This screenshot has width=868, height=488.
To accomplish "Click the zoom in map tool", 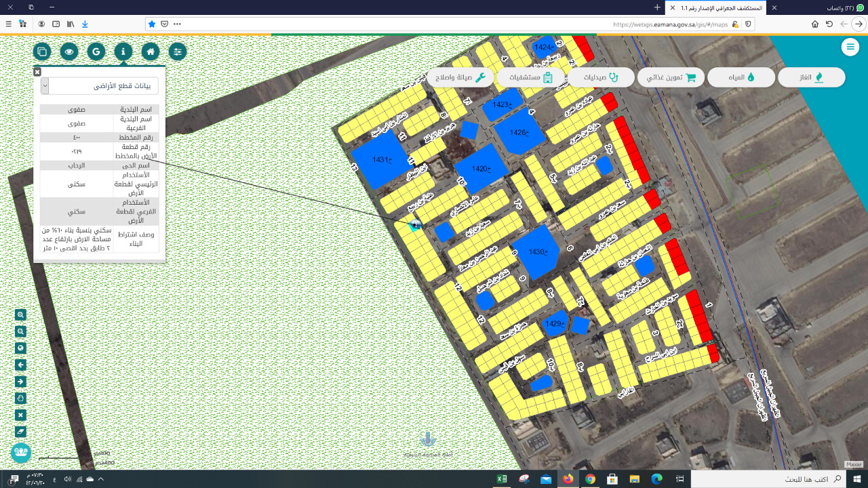I will click(21, 315).
